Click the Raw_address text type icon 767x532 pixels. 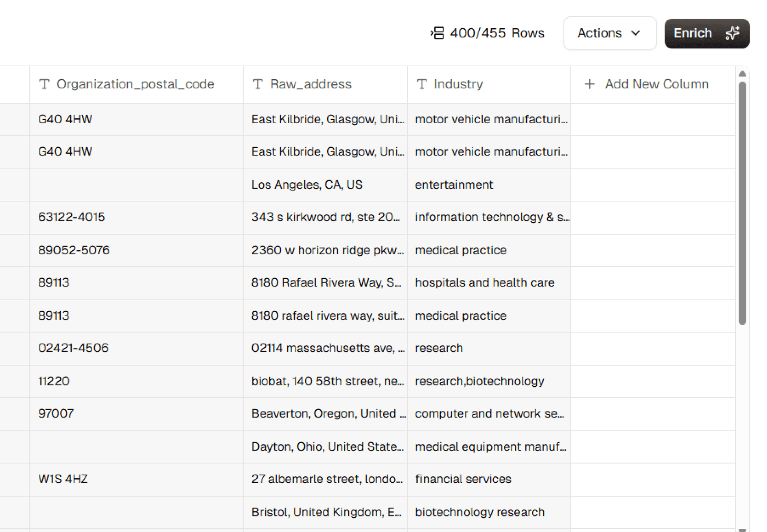pos(258,84)
